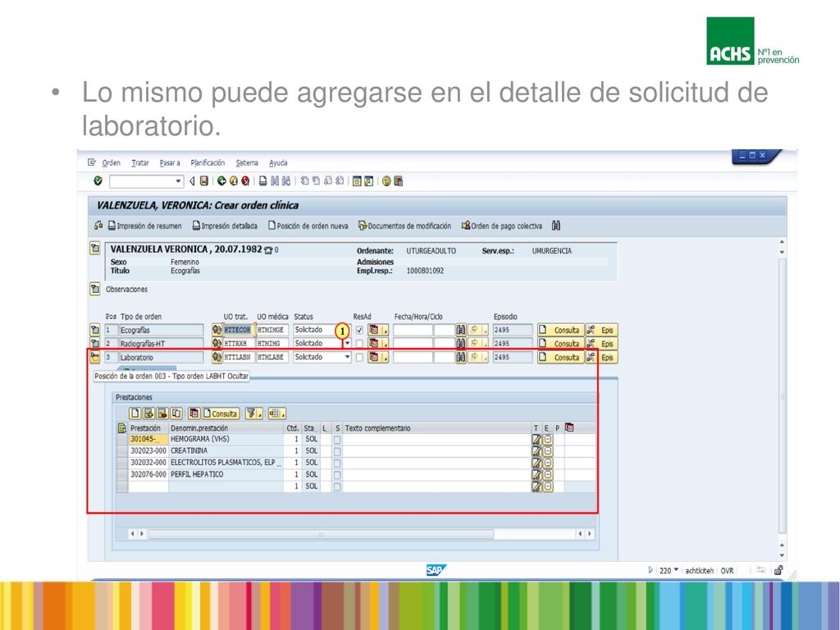Click the vertical scrollbar down arrow at right edge
The image size is (840, 630).
pyautogui.click(x=782, y=556)
